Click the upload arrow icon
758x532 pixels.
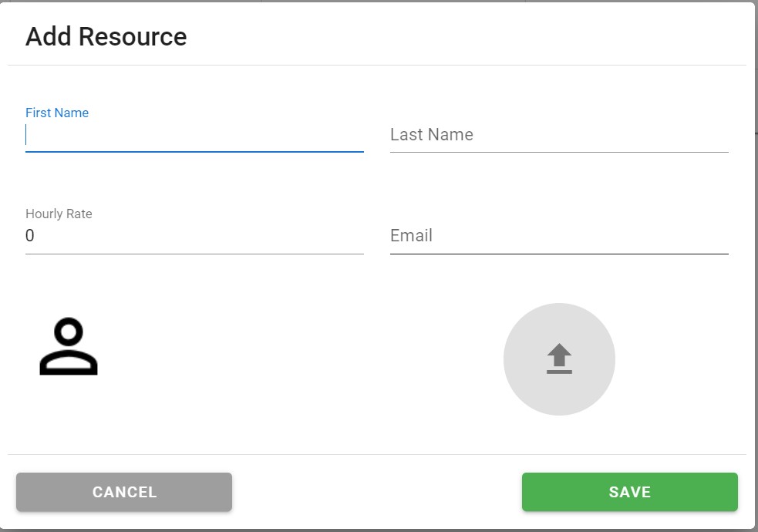[x=559, y=359]
